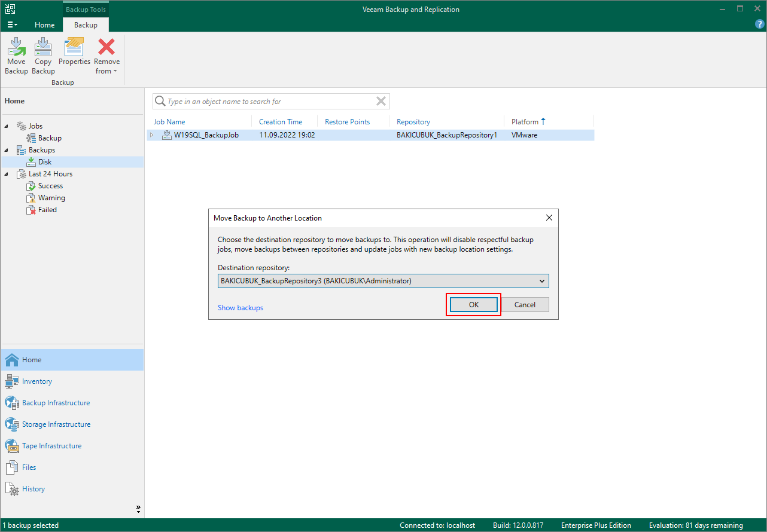This screenshot has width=767, height=532.
Task: Click the Connected to: localhost status
Action: point(437,525)
